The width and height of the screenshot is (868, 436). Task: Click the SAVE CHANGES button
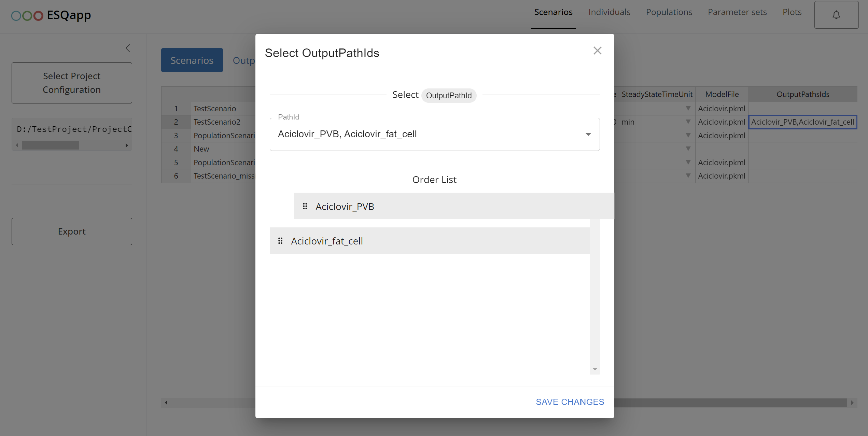tap(570, 402)
